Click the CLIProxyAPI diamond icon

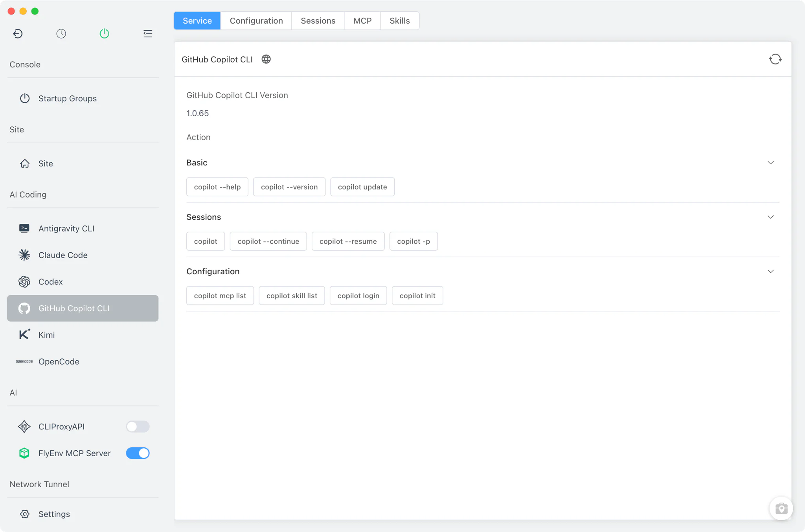click(x=24, y=427)
